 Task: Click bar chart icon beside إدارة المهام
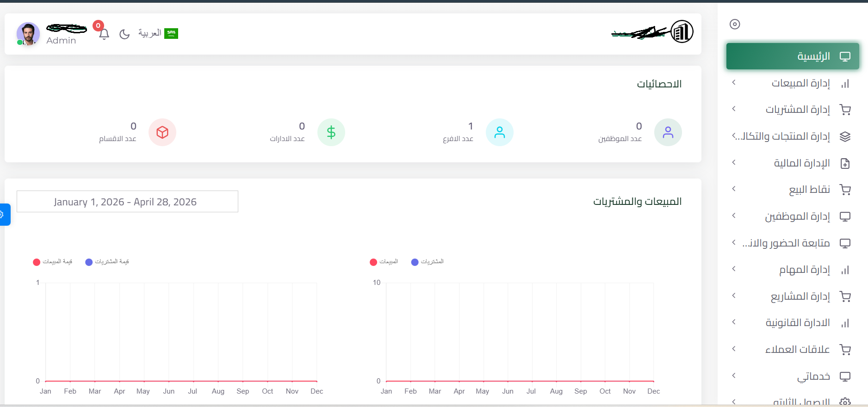coord(845,270)
